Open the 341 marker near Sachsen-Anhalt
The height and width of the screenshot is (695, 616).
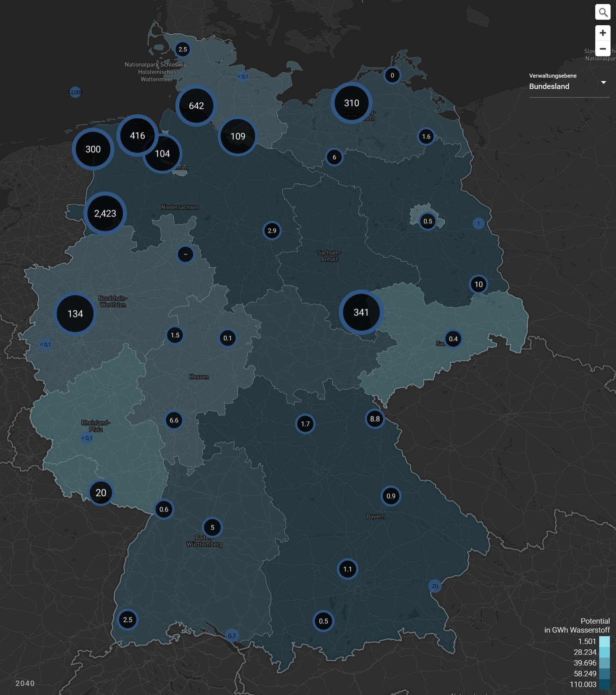pyautogui.click(x=361, y=313)
